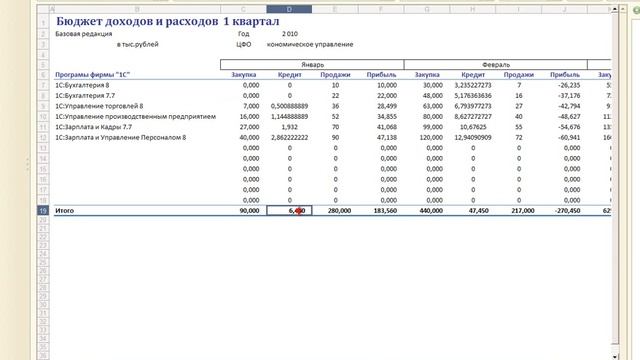Screen dimensions: 640x360
Task: Click the February profit cell '-48,627'
Action: (569, 116)
